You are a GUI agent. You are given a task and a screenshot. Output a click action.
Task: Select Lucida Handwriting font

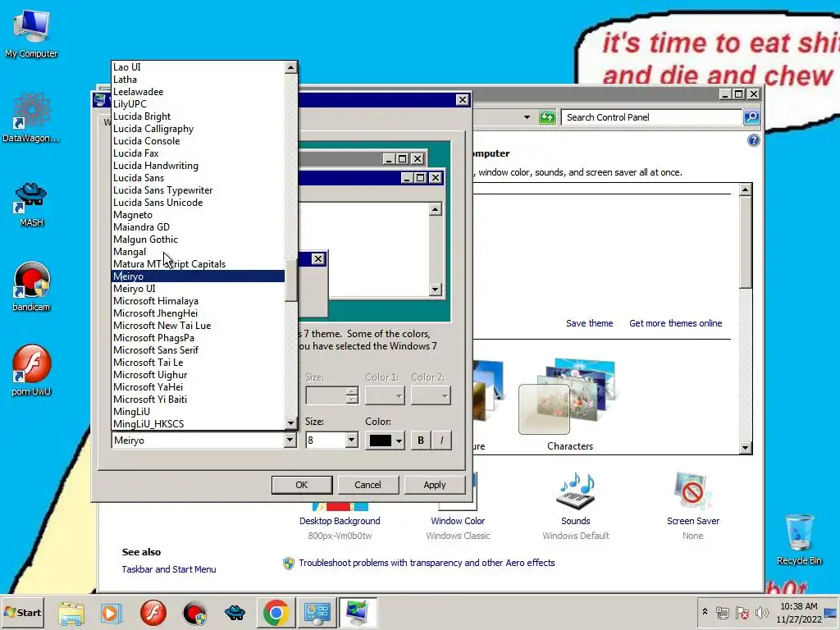coord(198,166)
